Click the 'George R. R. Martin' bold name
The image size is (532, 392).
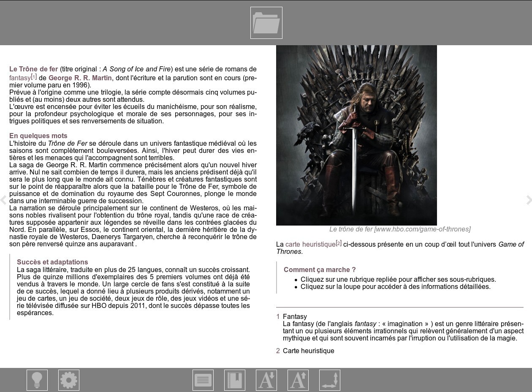[x=80, y=78]
